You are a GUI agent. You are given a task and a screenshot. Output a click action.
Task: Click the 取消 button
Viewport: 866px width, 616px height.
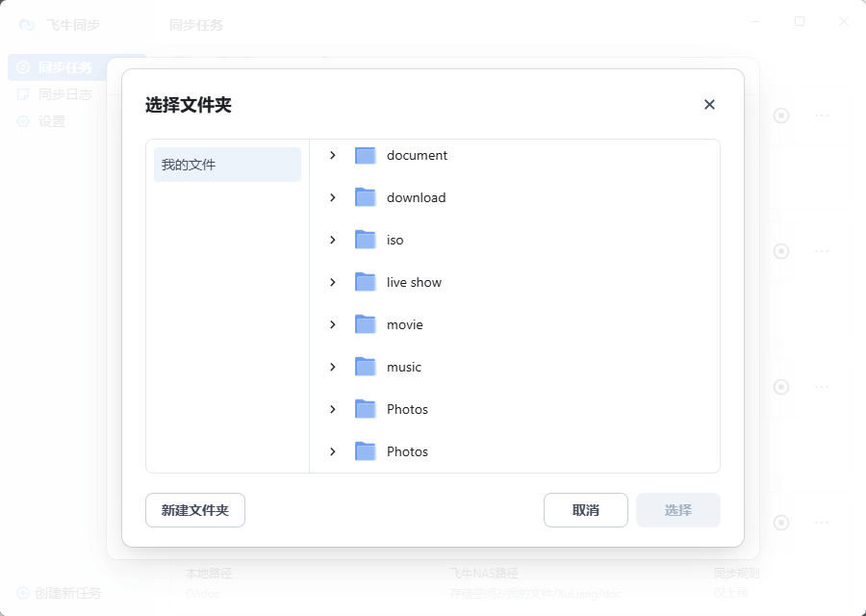point(585,509)
